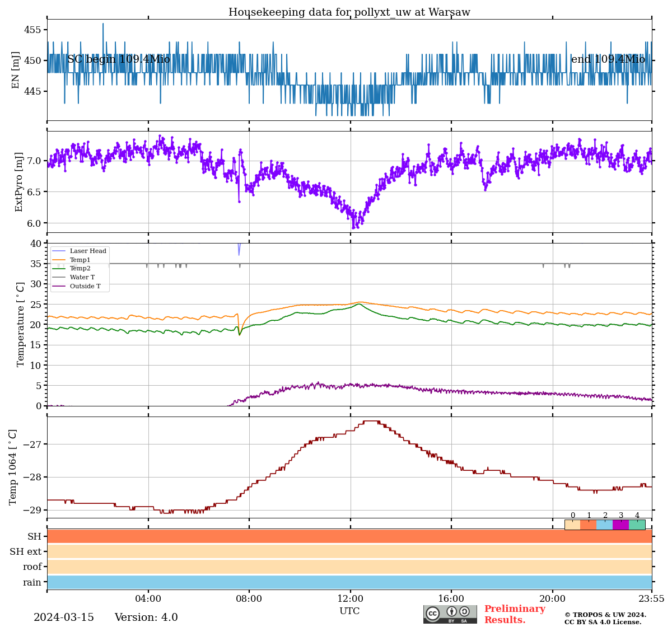
Task: Click the CC BY SA 4.0 License text
Action: [x=603, y=622]
